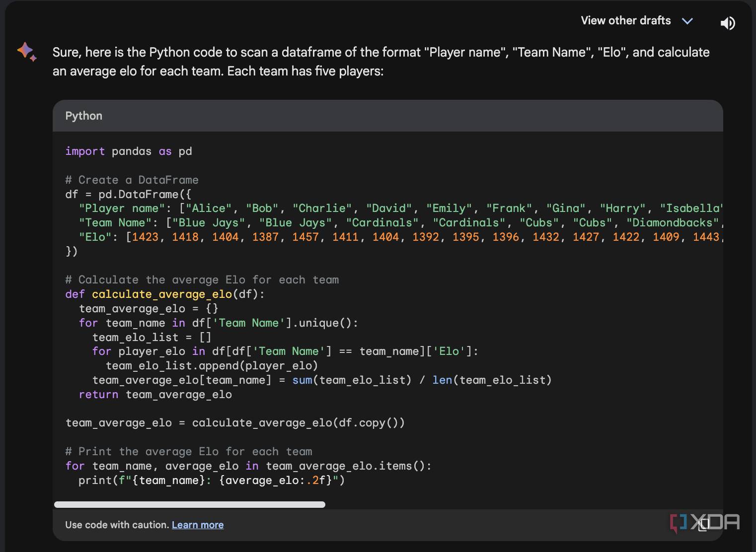Click the 'for team_name, average_elo in' line

pyautogui.click(x=248, y=466)
